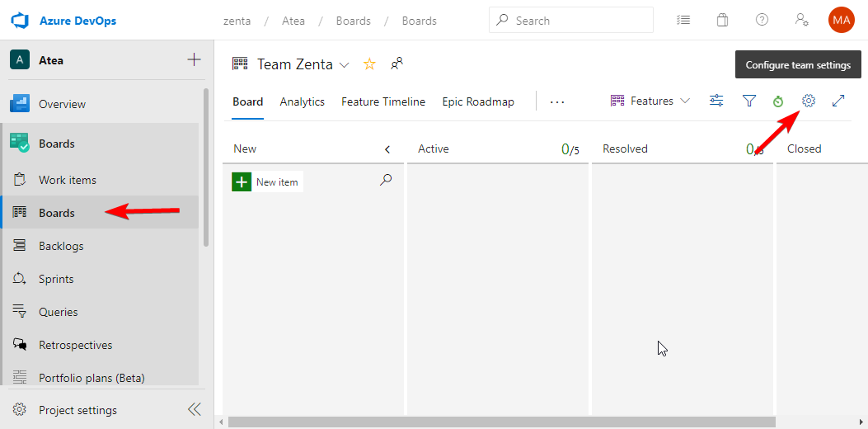868x429 pixels.
Task: Click the plus icon next to Atea
Action: click(x=194, y=60)
